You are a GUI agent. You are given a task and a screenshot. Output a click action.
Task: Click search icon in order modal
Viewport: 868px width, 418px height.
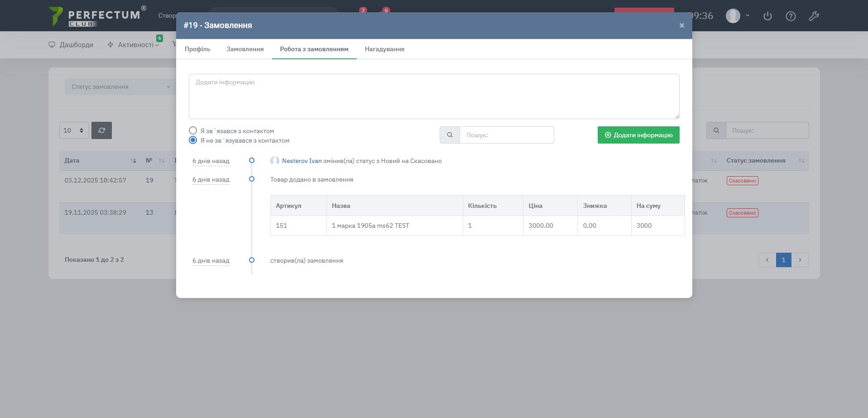click(x=450, y=135)
